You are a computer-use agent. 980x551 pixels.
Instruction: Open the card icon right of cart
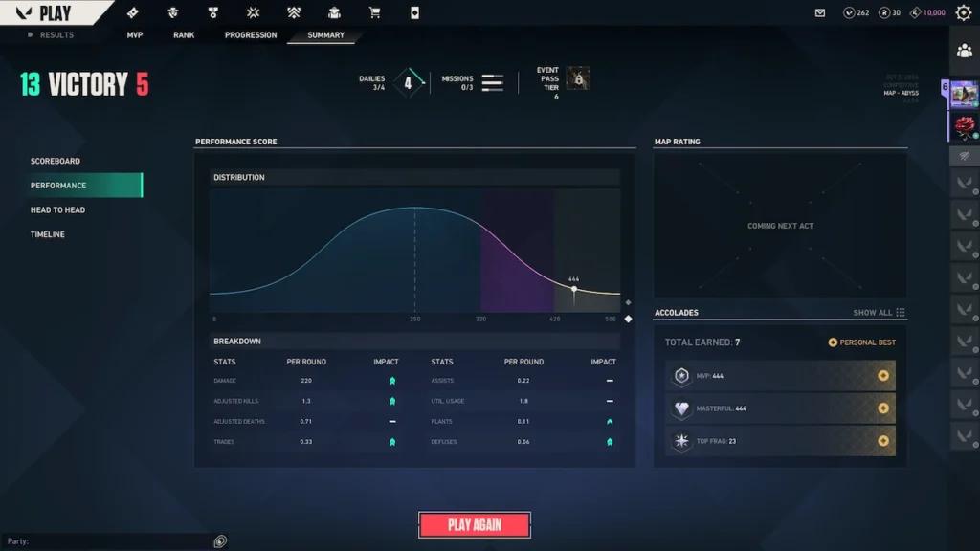pyautogui.click(x=415, y=12)
